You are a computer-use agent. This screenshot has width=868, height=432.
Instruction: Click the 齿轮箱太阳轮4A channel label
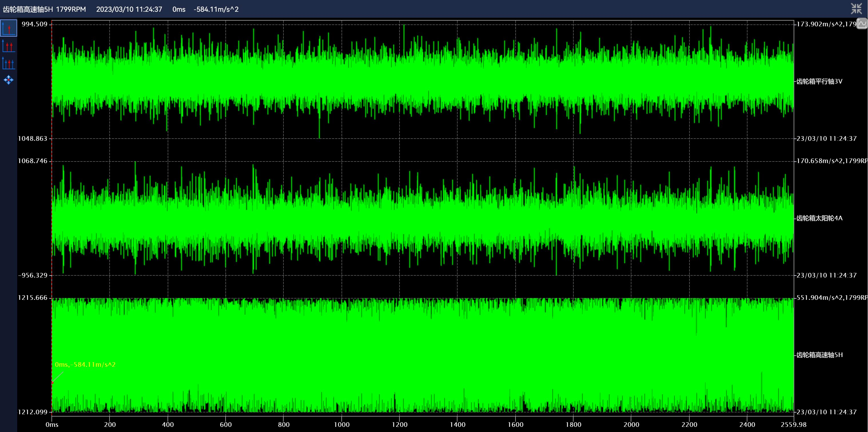[819, 218]
